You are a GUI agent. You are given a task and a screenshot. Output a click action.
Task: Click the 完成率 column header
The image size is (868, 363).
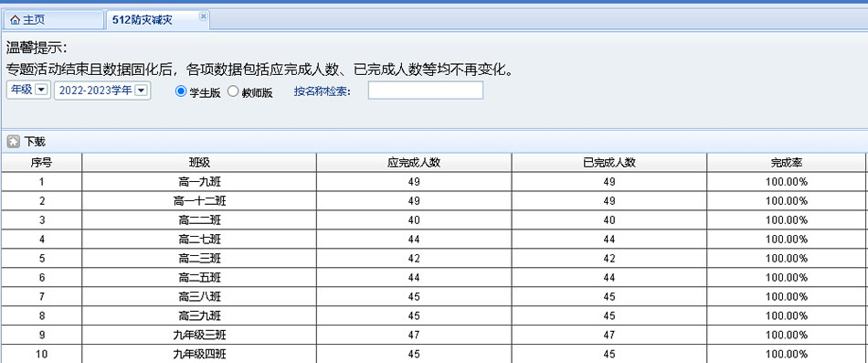[787, 163]
